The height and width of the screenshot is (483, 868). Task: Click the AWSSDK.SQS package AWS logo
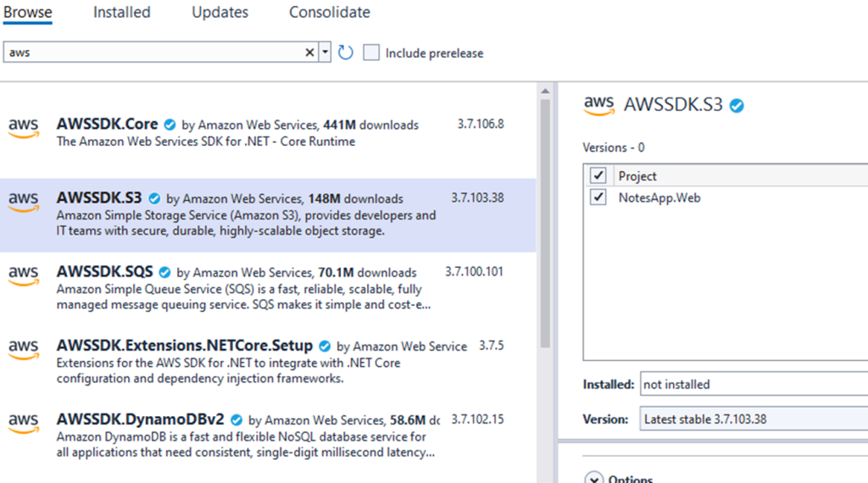pos(24,275)
